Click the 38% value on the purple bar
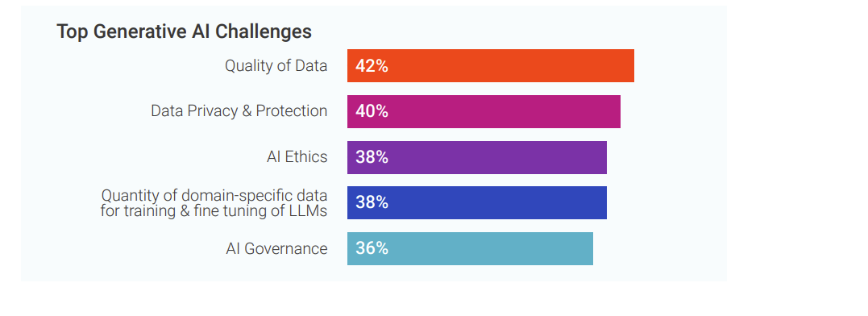Screen dimensions: 868x316 coord(372,157)
